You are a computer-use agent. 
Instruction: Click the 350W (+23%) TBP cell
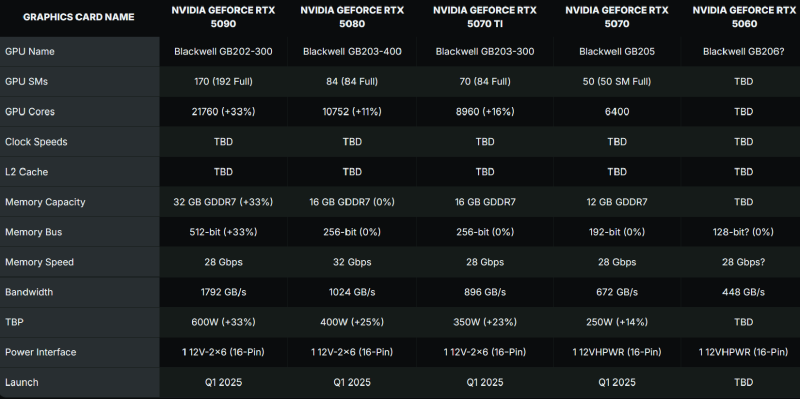click(x=485, y=322)
